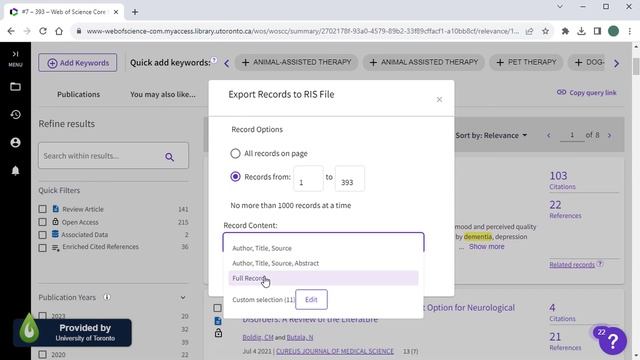Check Enriched Cited References checkbox
640x360 pixels.
point(42,247)
